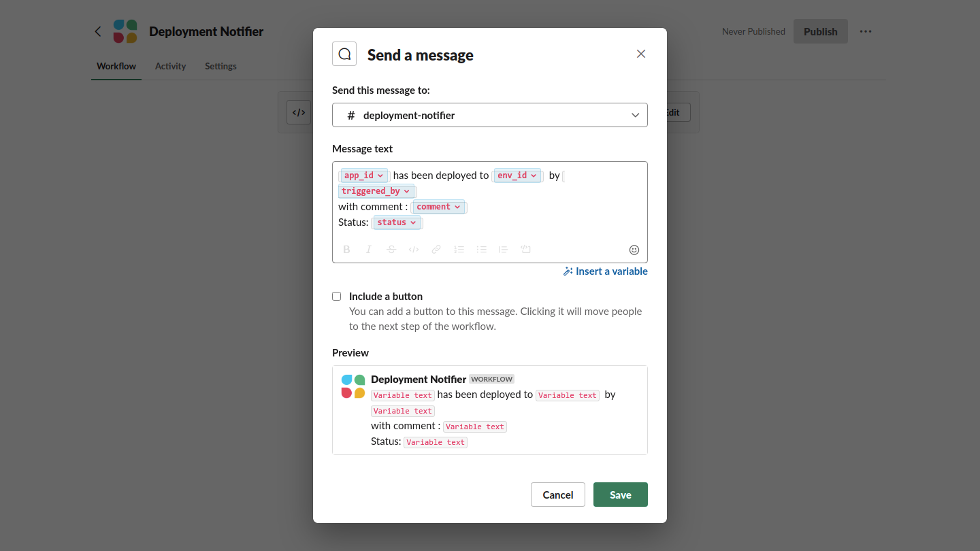980x551 pixels.
Task: Switch to the Activity tab
Action: click(170, 66)
